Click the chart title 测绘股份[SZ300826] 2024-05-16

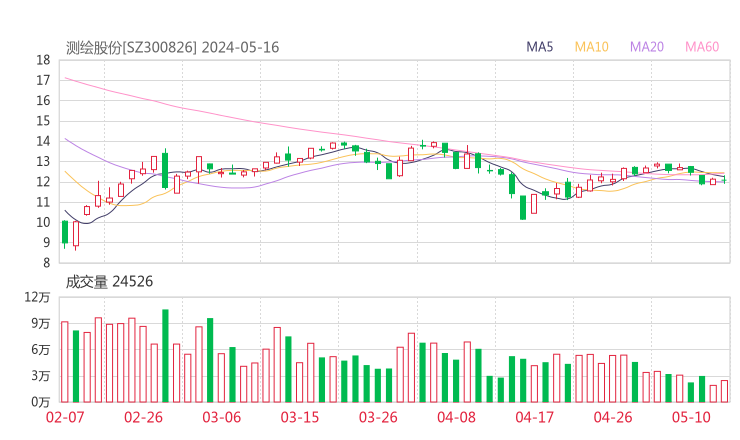click(x=172, y=48)
